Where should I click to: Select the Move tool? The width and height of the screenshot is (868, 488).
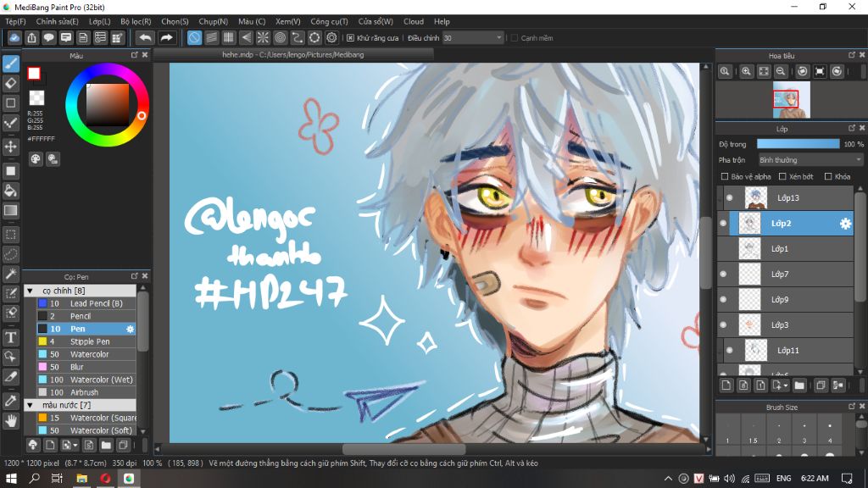click(x=10, y=147)
